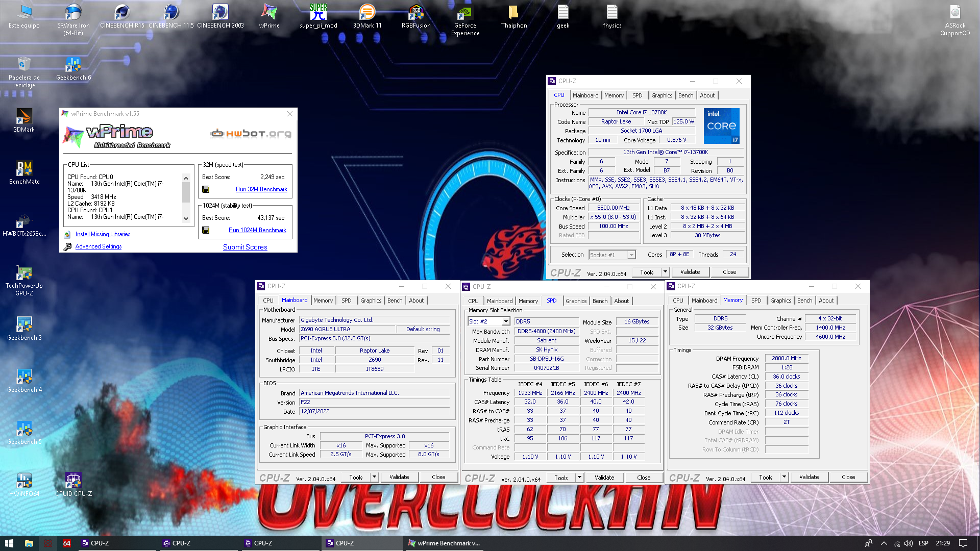Screen dimensions: 980x551
Task: Launch Geekbench 6 desktop icon
Action: (73, 68)
